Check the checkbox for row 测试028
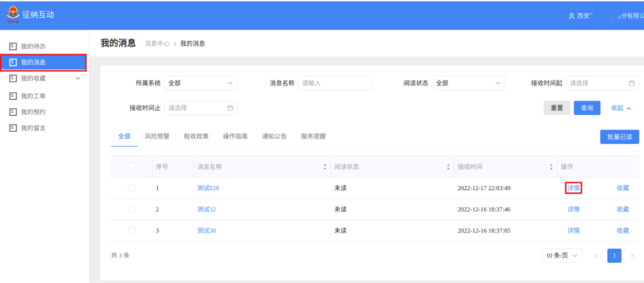 tap(131, 188)
